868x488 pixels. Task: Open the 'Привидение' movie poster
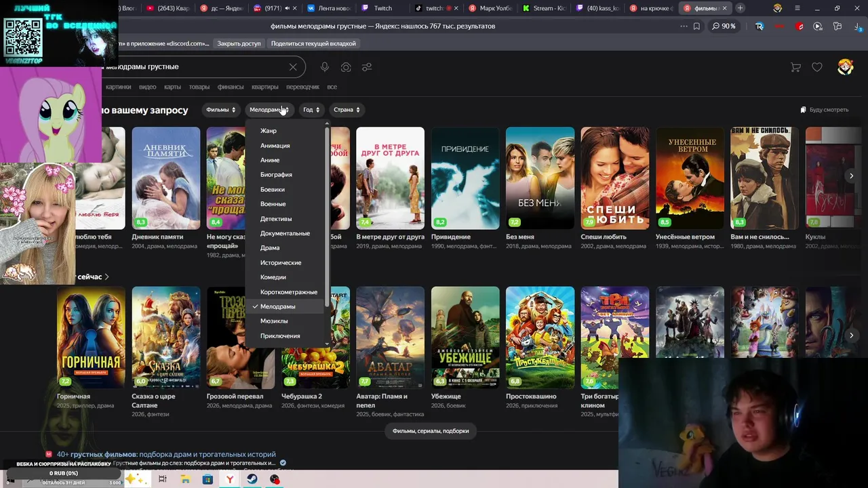(465, 178)
